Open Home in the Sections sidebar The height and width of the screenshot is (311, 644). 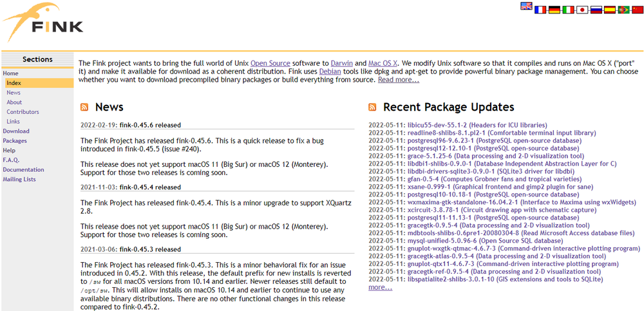[11, 73]
